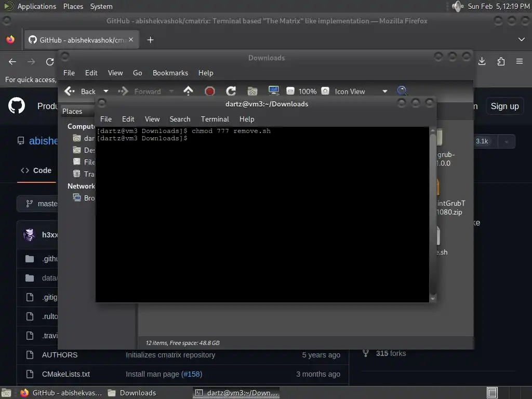Viewport: 532px width, 399px height.
Task: Open the Terminal menu in terminal window
Action: click(215, 119)
